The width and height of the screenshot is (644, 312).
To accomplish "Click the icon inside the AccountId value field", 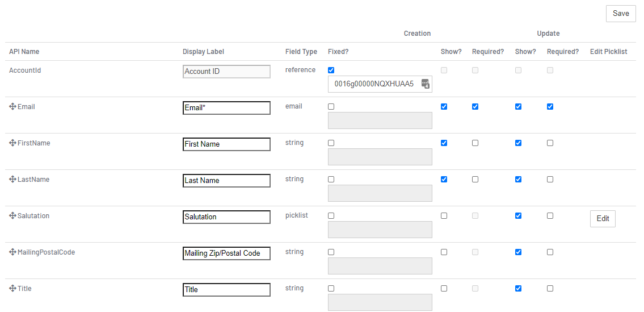I will point(426,84).
